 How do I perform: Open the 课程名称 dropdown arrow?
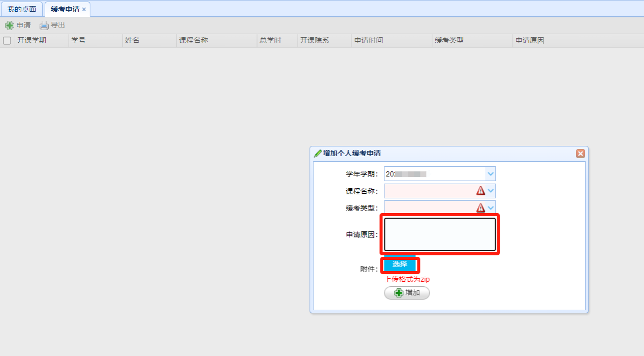tap(491, 191)
